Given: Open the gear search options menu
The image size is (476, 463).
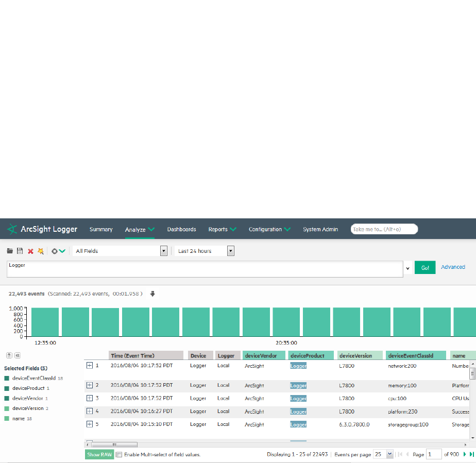Looking at the screenshot, I should point(58,251).
